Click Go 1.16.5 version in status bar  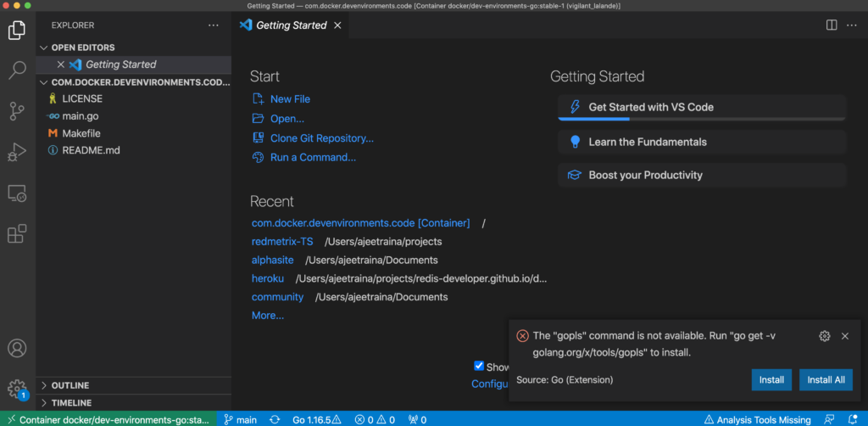tap(316, 419)
